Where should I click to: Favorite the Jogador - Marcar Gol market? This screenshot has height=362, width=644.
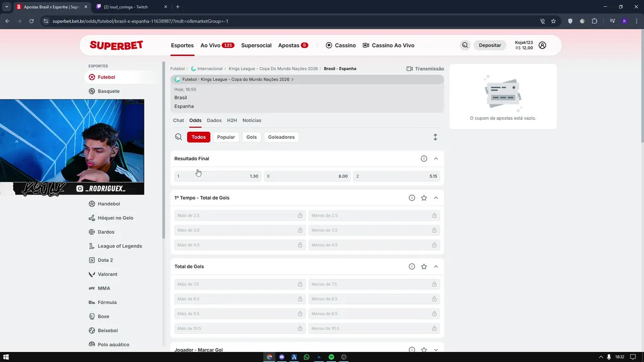tap(424, 349)
